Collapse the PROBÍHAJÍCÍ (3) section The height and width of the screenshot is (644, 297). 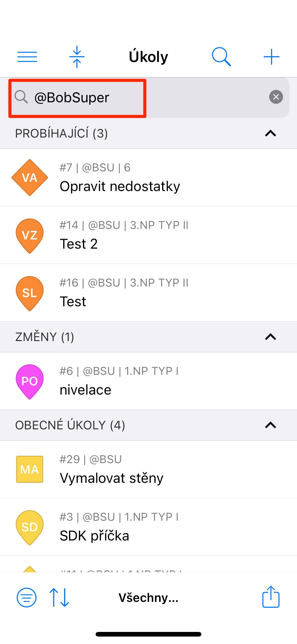pos(270,134)
